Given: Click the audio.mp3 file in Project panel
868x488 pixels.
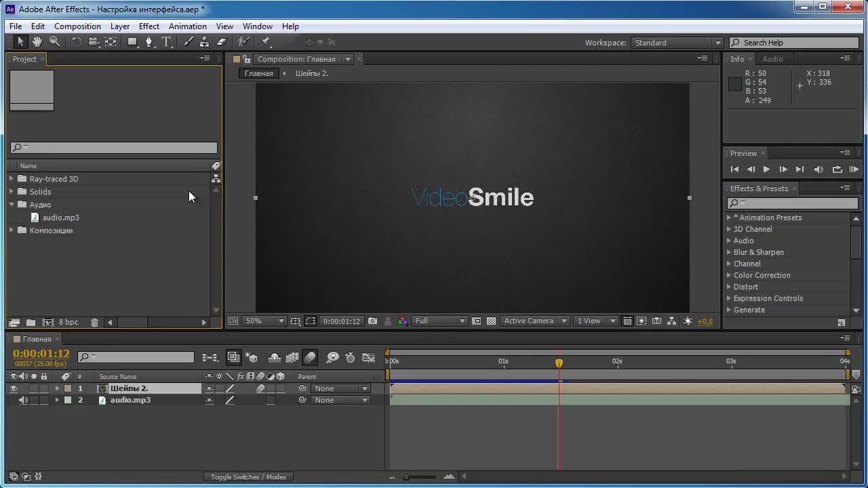Looking at the screenshot, I should (x=61, y=218).
